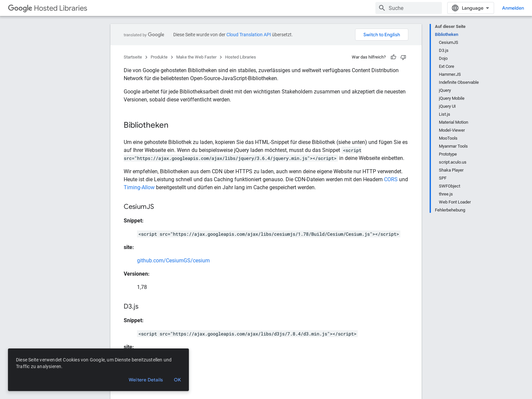
Task: Click the globe language icon
Action: tap(455, 8)
